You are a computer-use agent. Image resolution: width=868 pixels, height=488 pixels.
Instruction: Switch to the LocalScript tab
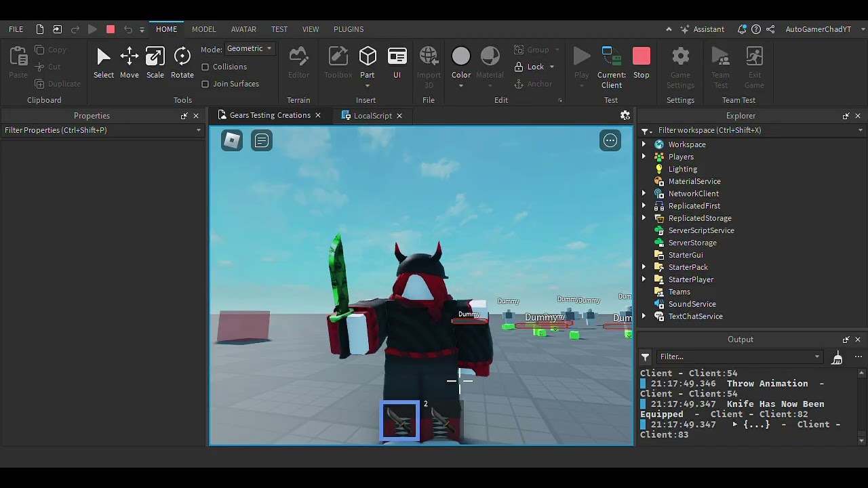[372, 116]
